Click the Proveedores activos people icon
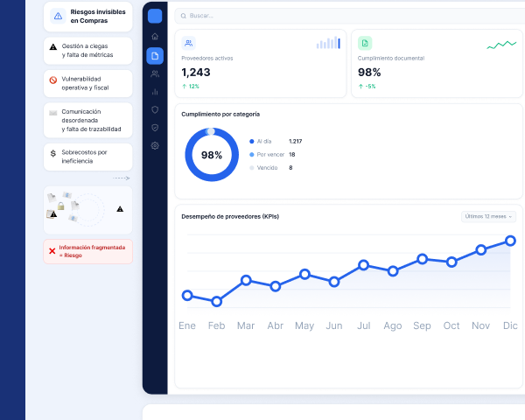Image resolution: width=525 pixels, height=420 pixels. [x=188, y=43]
